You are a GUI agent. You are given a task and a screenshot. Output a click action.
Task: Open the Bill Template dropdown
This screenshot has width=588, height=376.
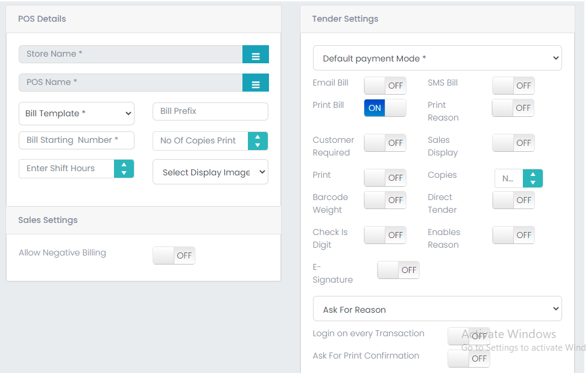click(x=77, y=114)
